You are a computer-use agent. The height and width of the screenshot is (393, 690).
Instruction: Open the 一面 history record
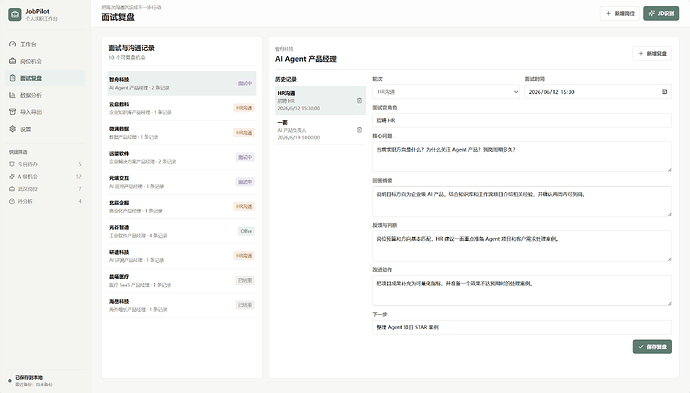pos(320,130)
